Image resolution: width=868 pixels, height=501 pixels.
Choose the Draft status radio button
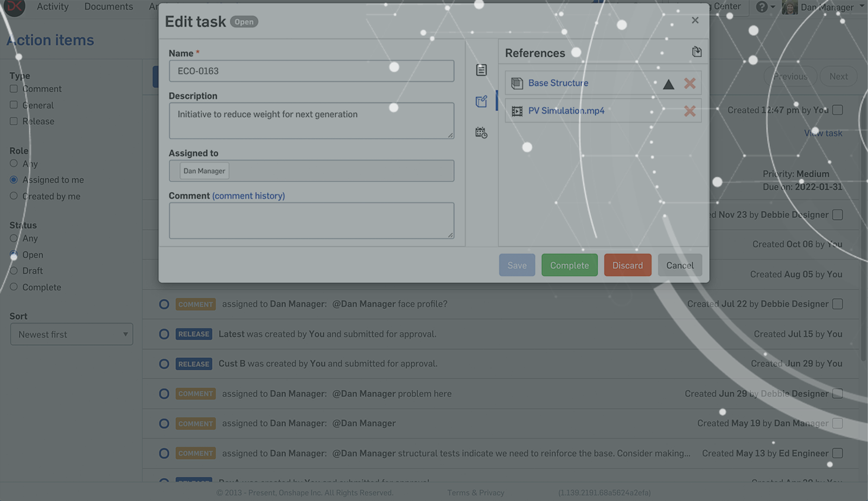click(x=14, y=271)
